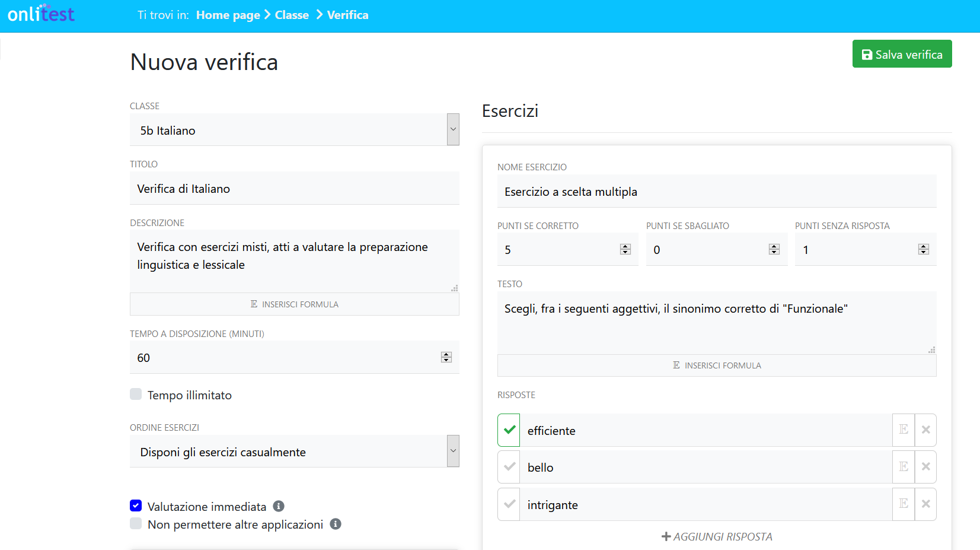
Task: Insert a formula into the exercise text
Action: pos(717,365)
